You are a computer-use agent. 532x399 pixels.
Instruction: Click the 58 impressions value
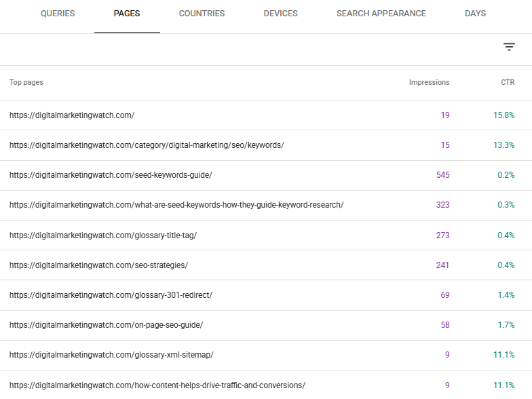point(445,325)
